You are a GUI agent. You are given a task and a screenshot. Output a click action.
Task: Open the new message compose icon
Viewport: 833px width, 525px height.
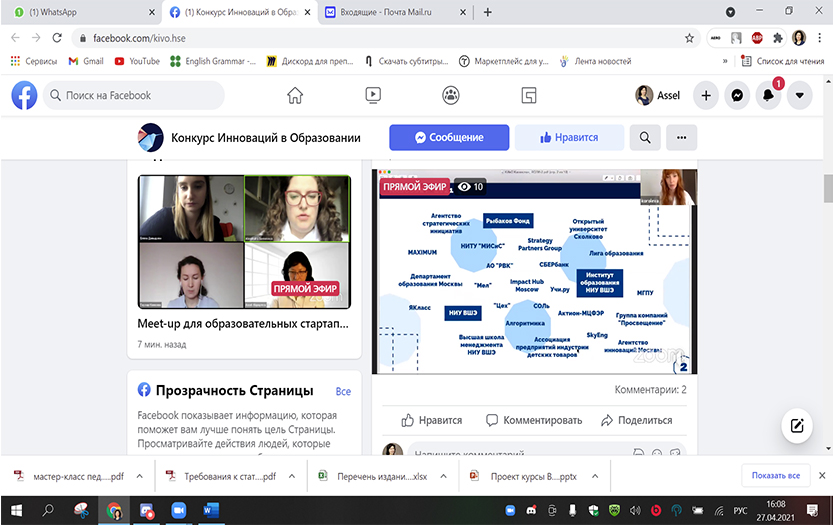coord(797,425)
